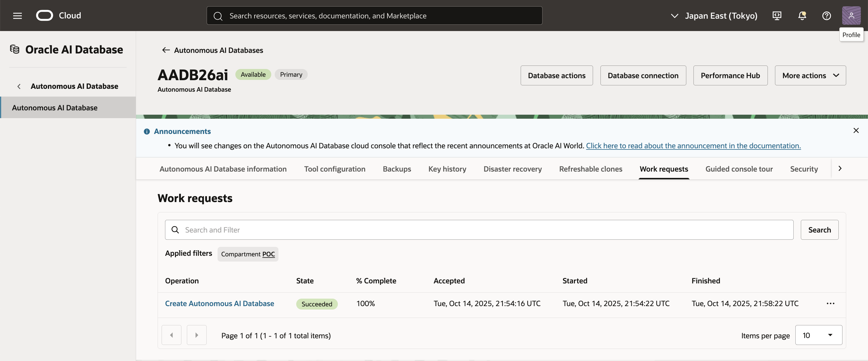Close the Announcements banner
This screenshot has height=361, width=868.
856,130
